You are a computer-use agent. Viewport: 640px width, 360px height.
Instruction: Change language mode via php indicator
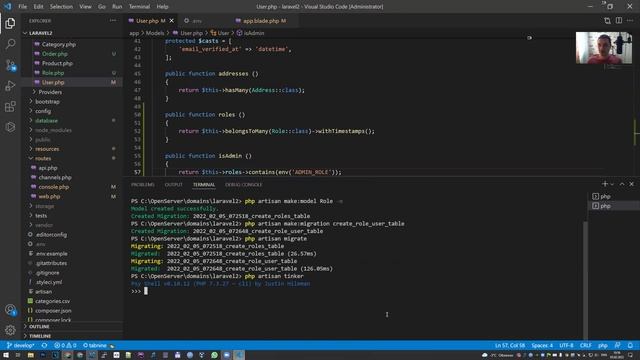click(603, 345)
